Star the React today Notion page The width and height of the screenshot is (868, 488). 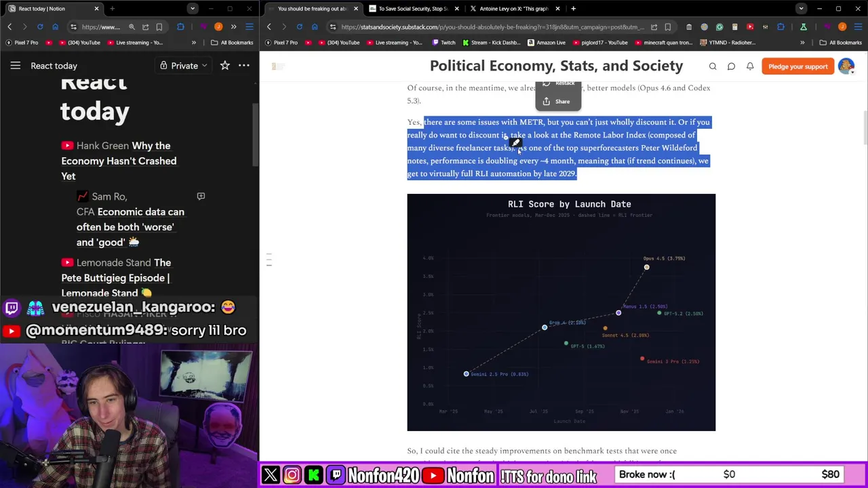225,66
